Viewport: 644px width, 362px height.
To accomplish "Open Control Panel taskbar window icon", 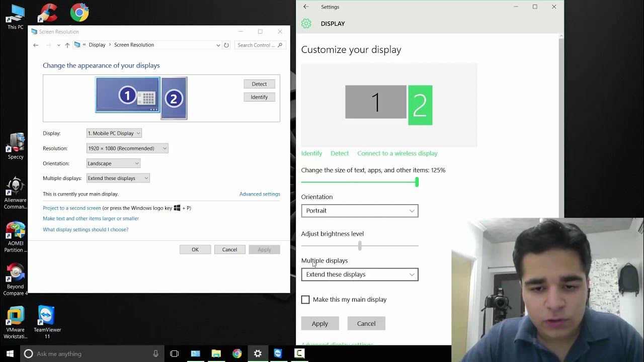I will (195, 353).
